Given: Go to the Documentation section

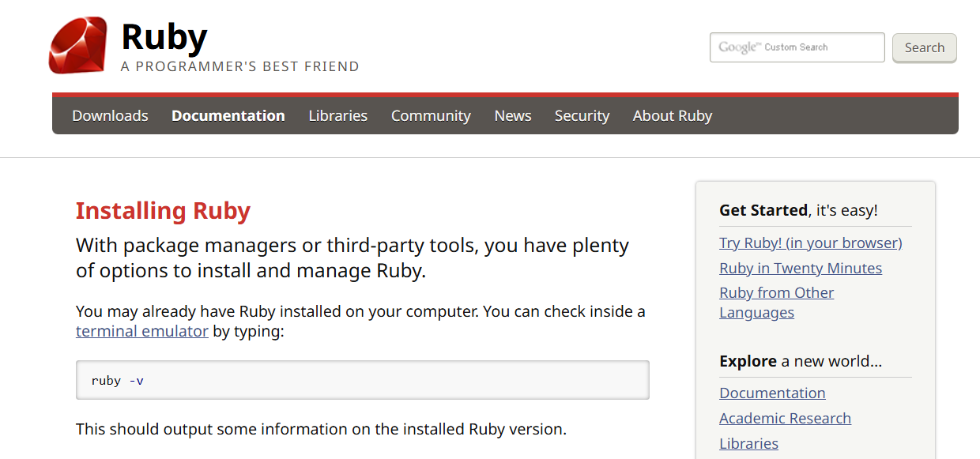Looking at the screenshot, I should point(228,115).
